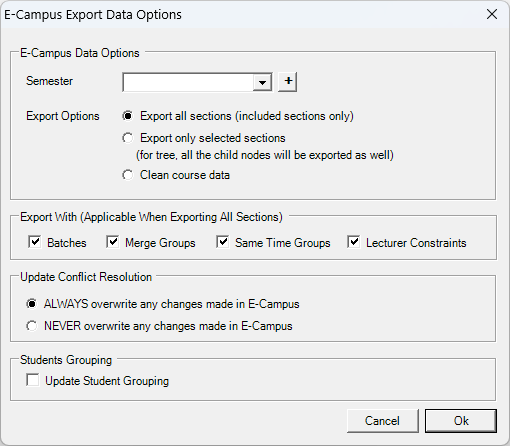Screen dimensions: 510x446
Task: Close the E-Campus Export Data Options dialog
Action: coord(492,14)
